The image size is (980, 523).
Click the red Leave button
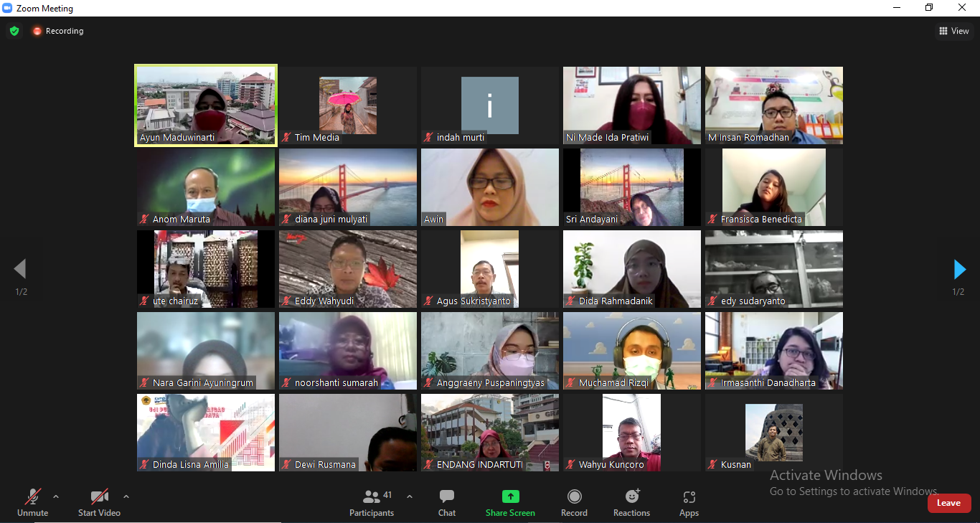[948, 503]
